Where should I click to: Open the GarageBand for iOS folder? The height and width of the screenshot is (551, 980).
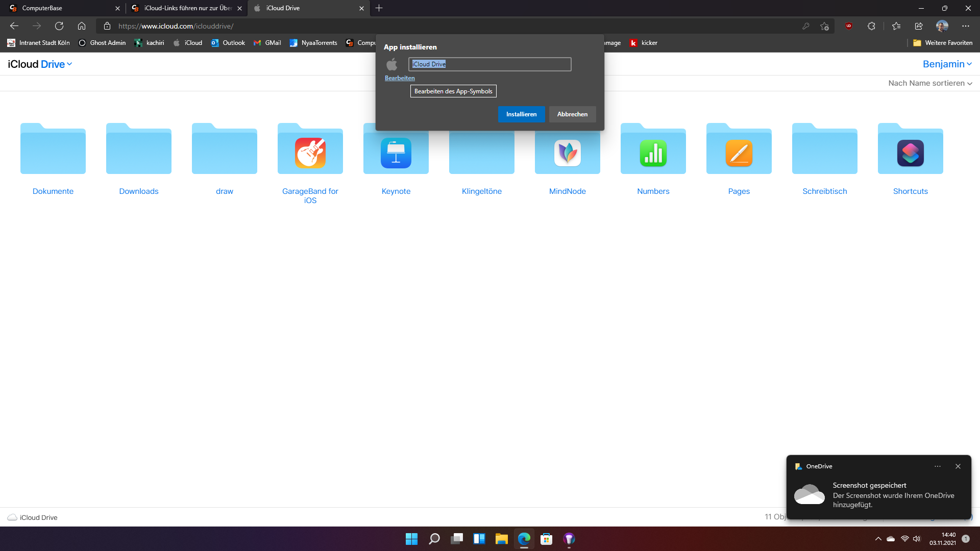click(310, 153)
